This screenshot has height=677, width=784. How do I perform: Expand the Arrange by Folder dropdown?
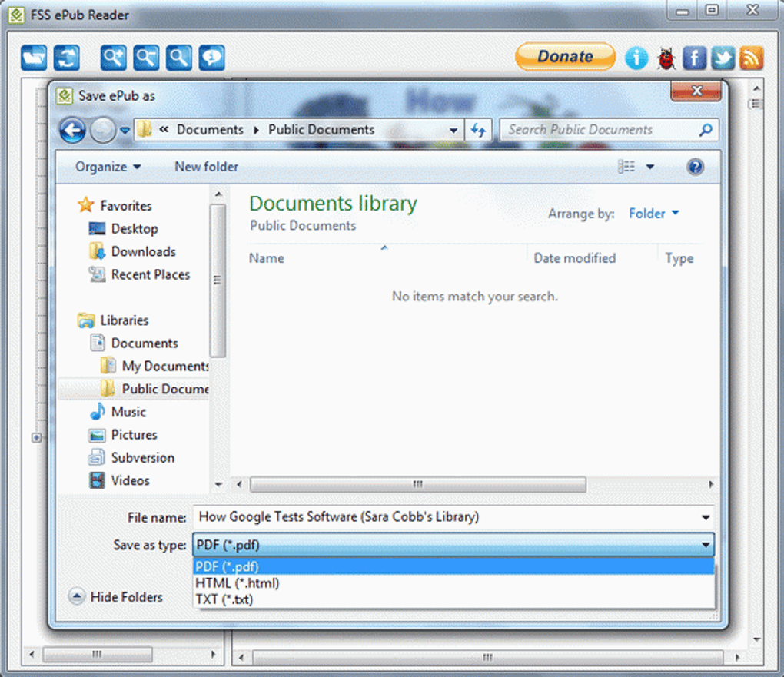pos(654,214)
